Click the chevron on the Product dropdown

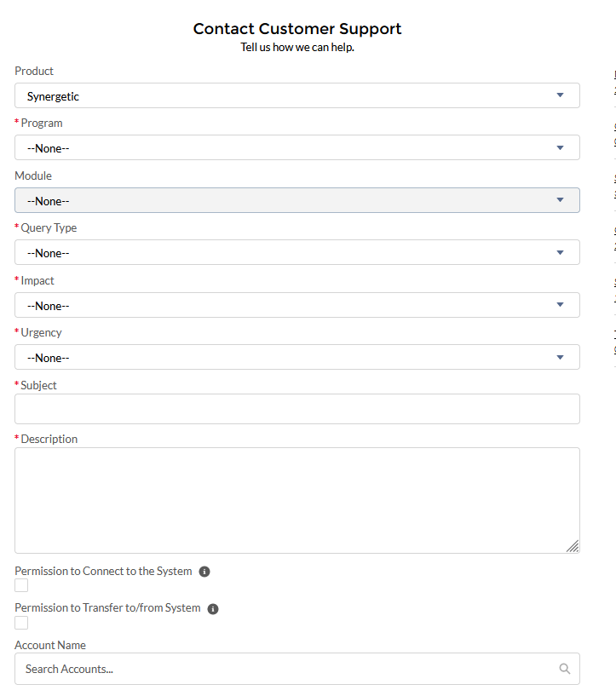(x=561, y=95)
